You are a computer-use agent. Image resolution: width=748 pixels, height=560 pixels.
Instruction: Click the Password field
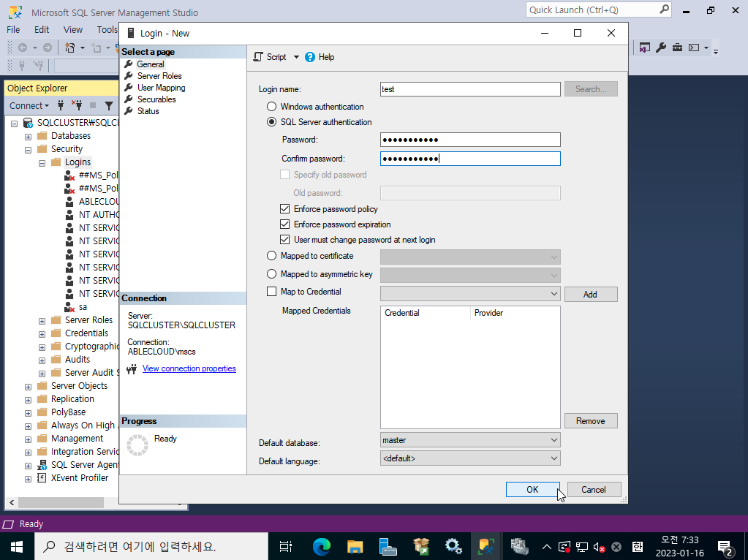point(470,140)
